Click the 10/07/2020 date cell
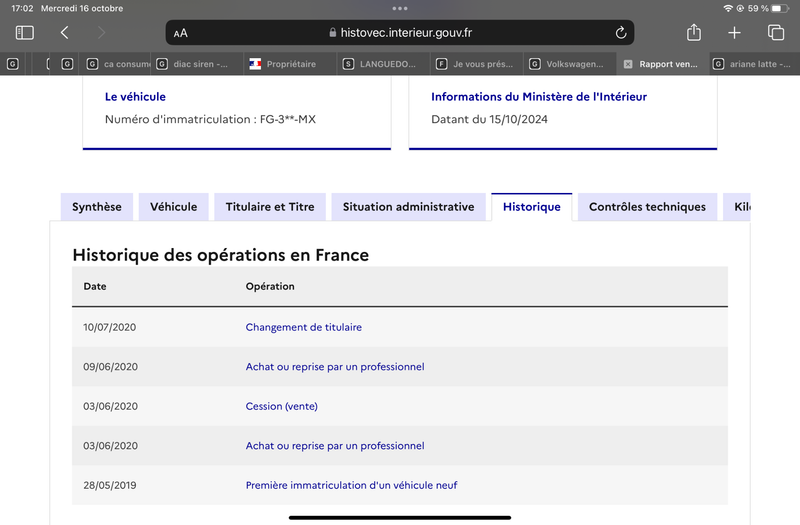 (x=110, y=327)
